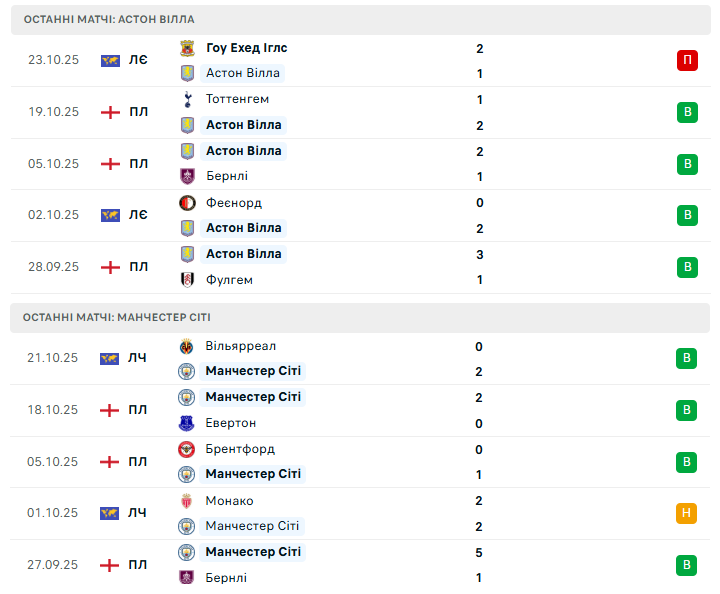This screenshot has width=720, height=594.
Task: Select the Aston Villa recent matches header
Action: [x=109, y=19]
